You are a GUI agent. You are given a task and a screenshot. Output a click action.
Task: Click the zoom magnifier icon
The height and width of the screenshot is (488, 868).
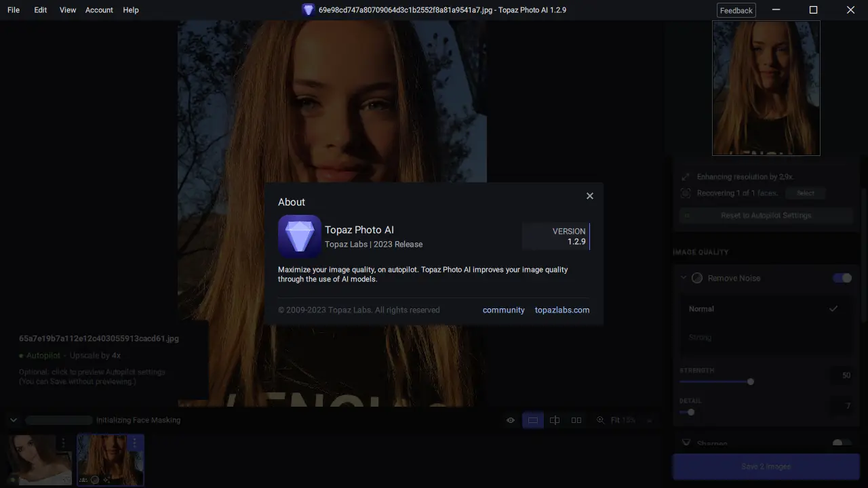[x=600, y=420]
